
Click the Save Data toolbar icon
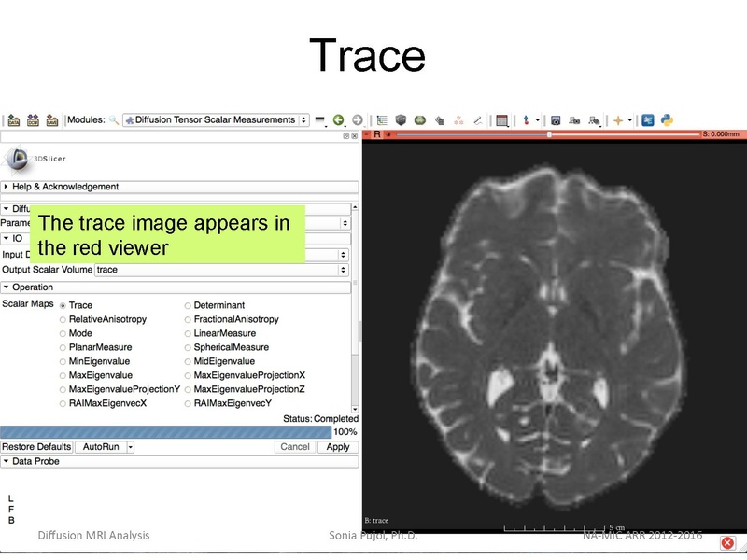click(52, 120)
